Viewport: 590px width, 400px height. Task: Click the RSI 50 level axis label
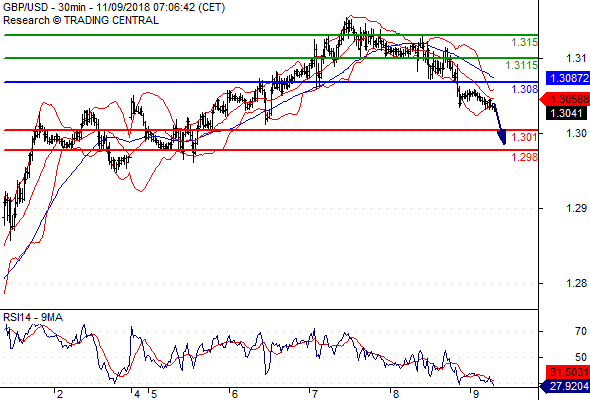pos(581,357)
